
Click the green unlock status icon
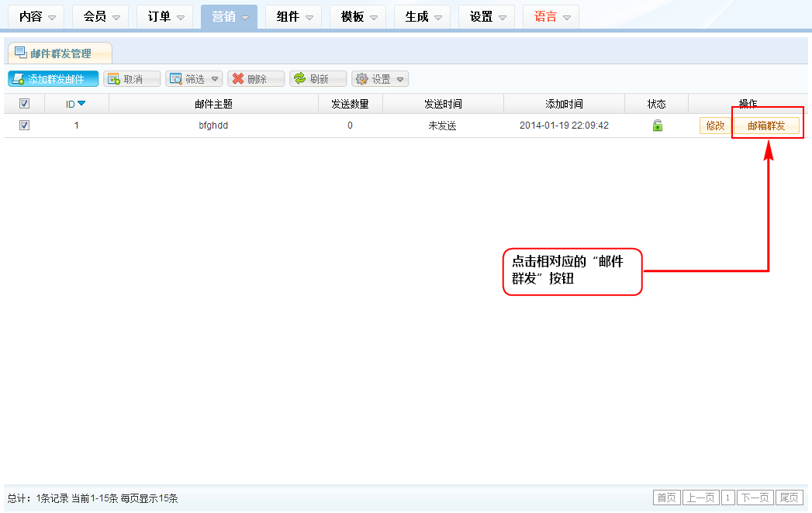pos(657,126)
